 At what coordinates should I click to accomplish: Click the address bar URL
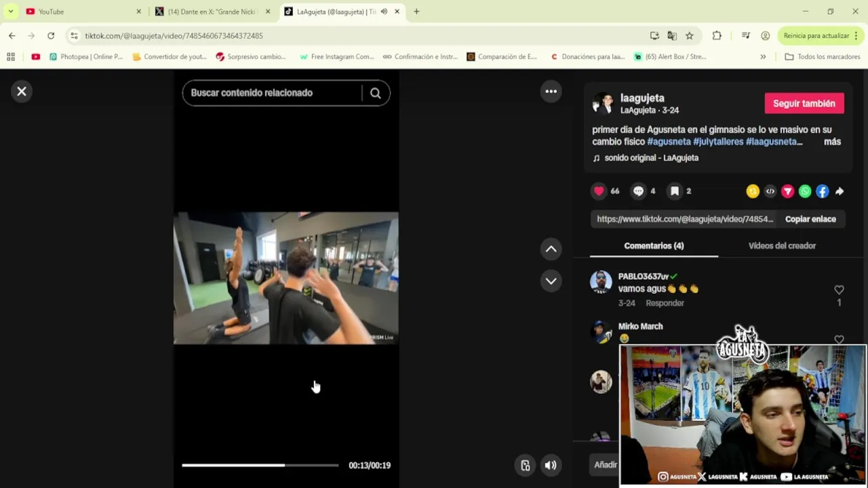coord(174,36)
